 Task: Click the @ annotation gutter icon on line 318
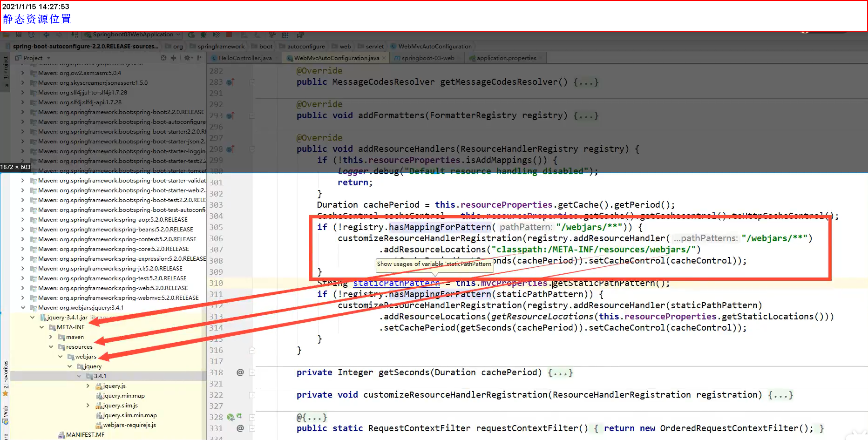click(x=240, y=372)
